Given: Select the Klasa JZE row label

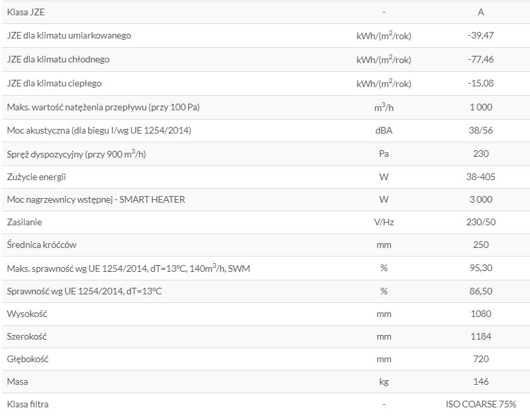Looking at the screenshot, I should [x=26, y=12].
